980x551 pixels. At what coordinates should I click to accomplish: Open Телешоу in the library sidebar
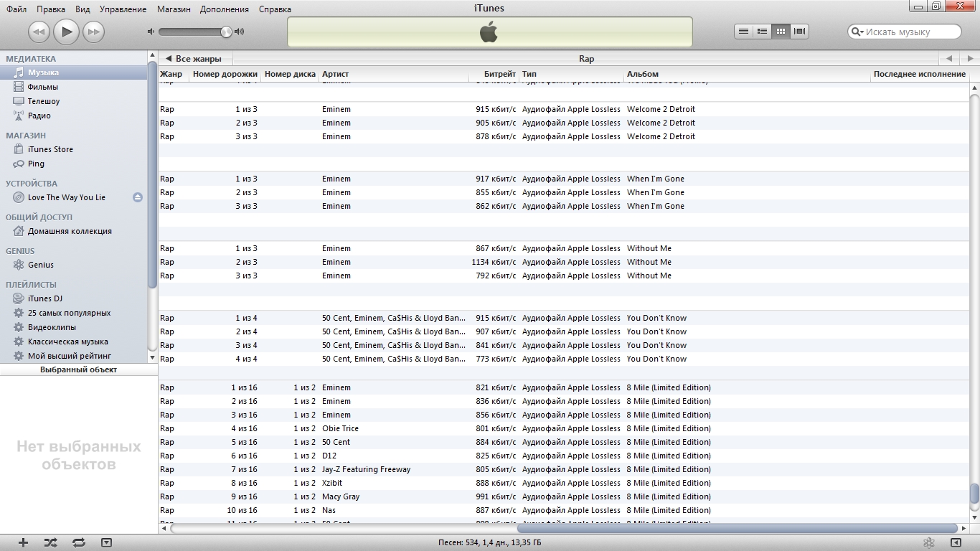74,101
